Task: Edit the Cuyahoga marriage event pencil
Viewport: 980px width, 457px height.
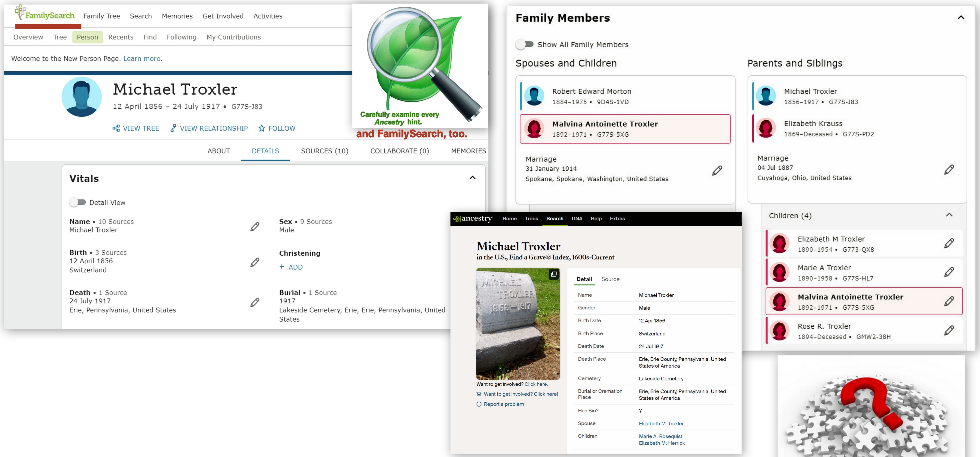Action: click(x=949, y=169)
